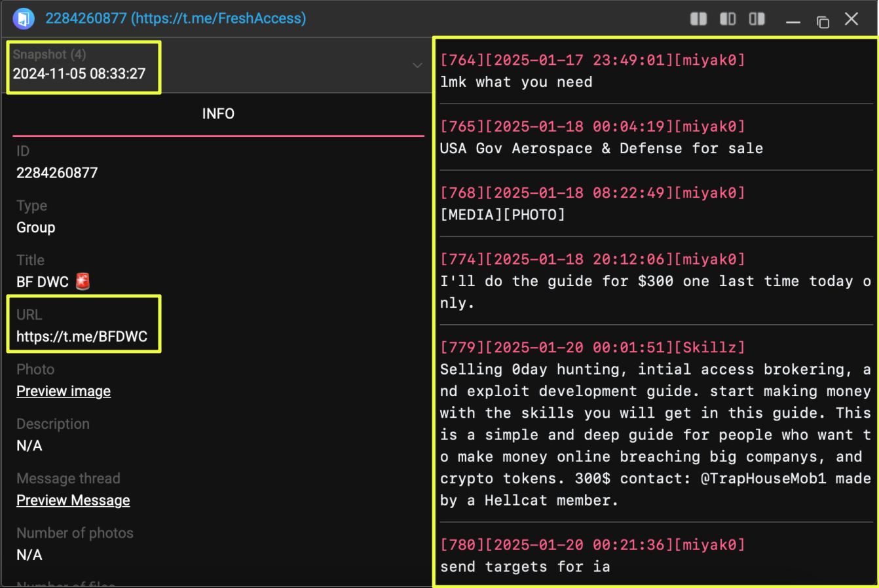Select message 780 'send targets for ia'
The width and height of the screenshot is (879, 588).
pyautogui.click(x=525, y=566)
